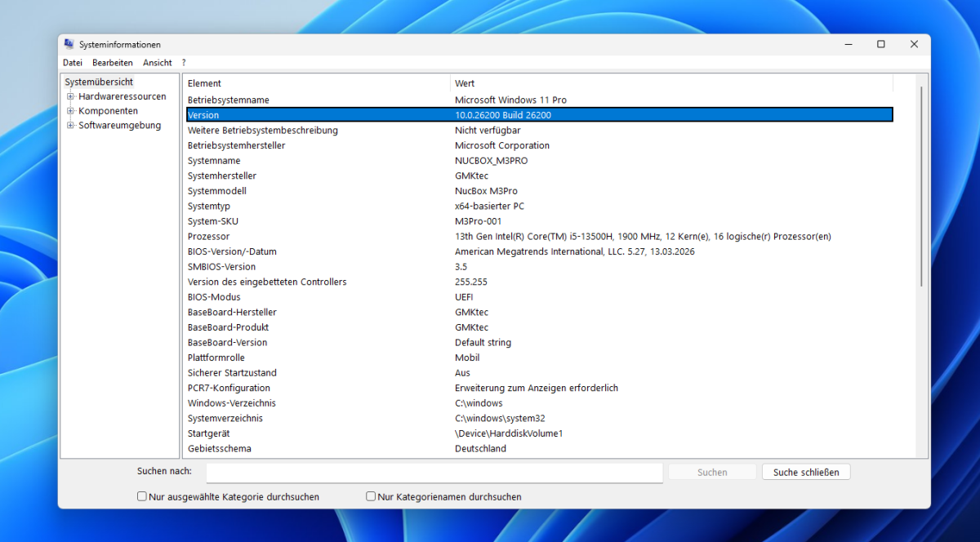This screenshot has width=980, height=542.
Task: Click the vertical scrollbar of the details list
Action: (x=922, y=188)
